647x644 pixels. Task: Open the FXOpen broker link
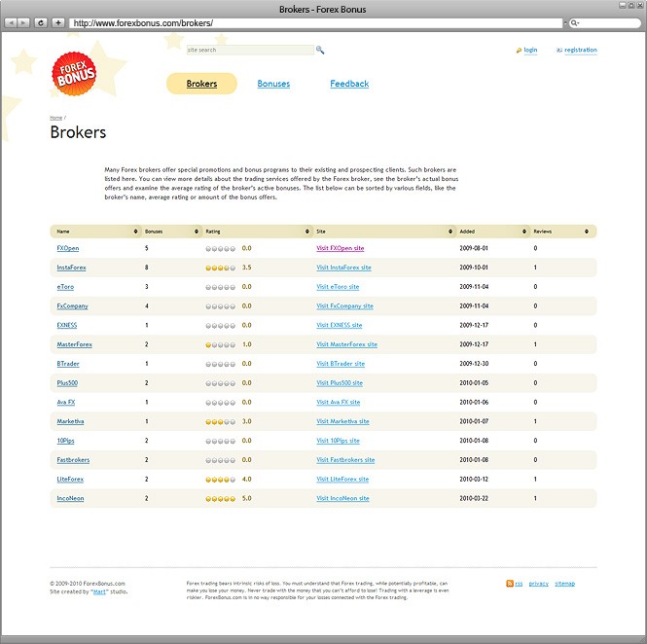coord(68,248)
